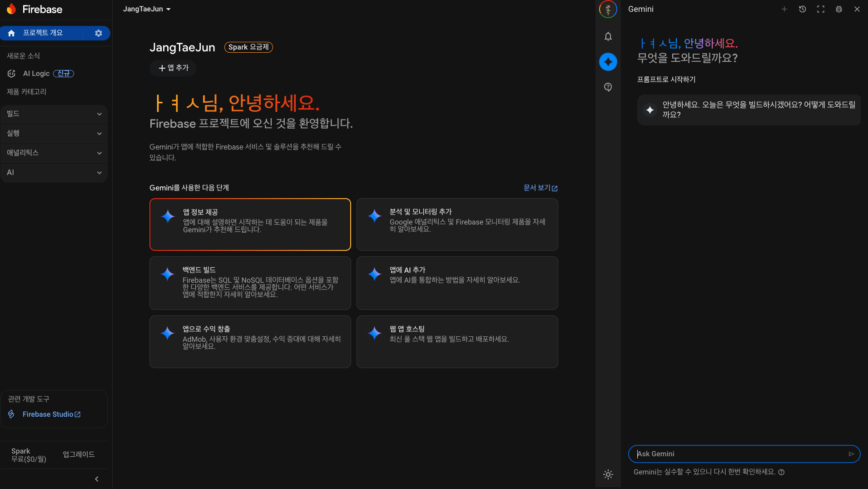This screenshot has width=868, height=489.
Task: Toggle the light/dark theme sun icon
Action: click(608, 474)
